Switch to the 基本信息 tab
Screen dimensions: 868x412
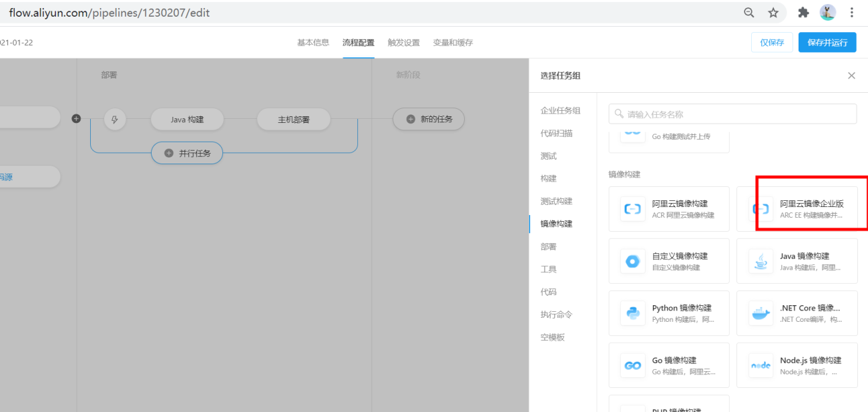(313, 42)
